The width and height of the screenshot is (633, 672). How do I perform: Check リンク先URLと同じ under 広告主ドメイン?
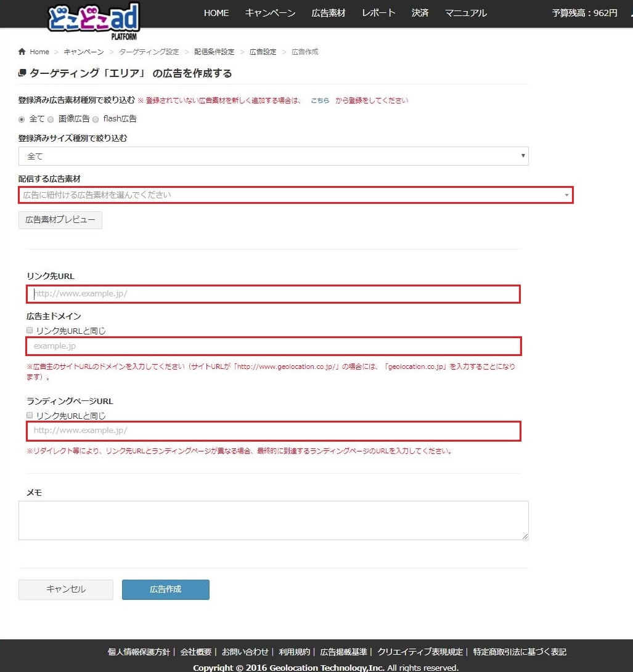click(30, 330)
